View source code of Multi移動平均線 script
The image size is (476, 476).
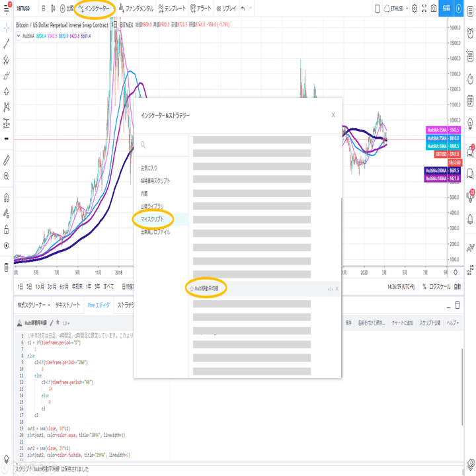tap(330, 289)
